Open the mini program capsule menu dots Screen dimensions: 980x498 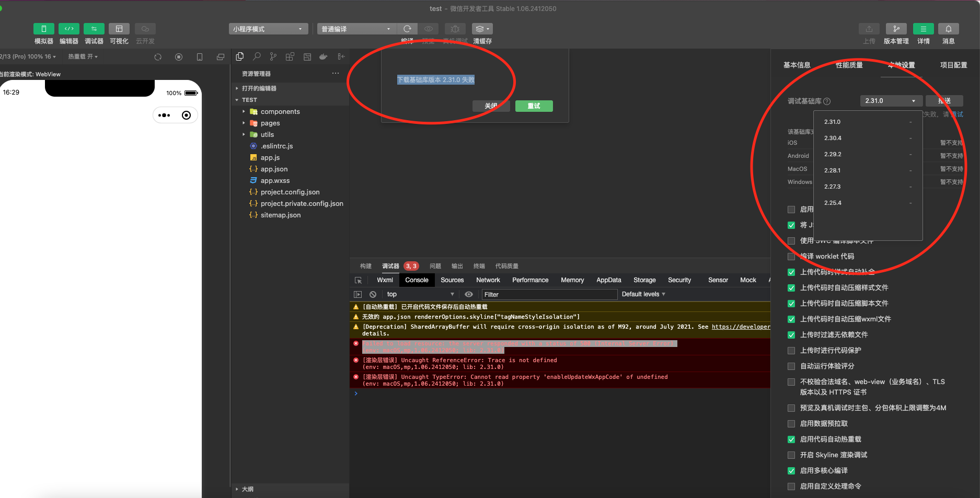click(164, 115)
